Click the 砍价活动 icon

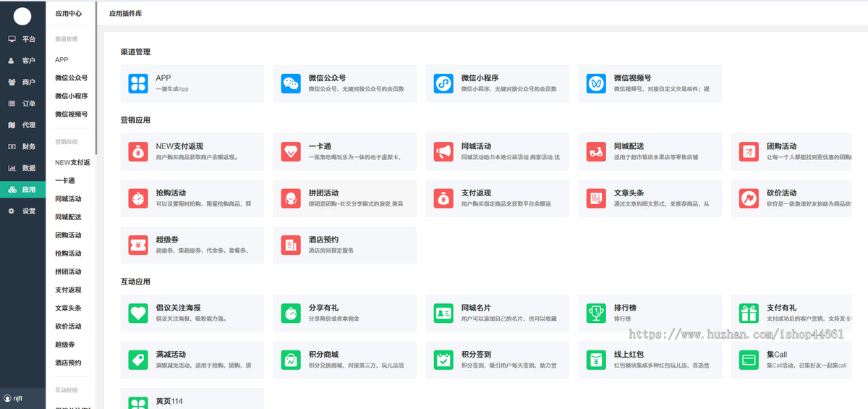[749, 198]
